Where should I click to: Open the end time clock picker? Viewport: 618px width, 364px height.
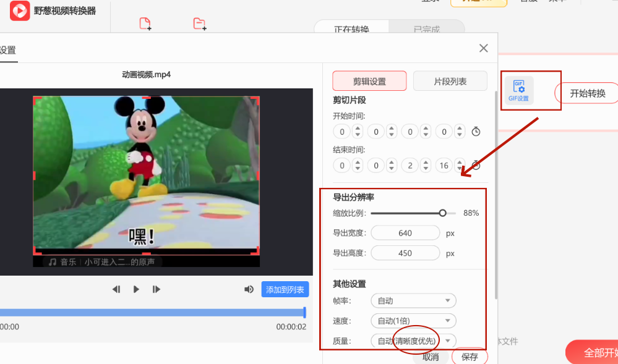(x=475, y=165)
